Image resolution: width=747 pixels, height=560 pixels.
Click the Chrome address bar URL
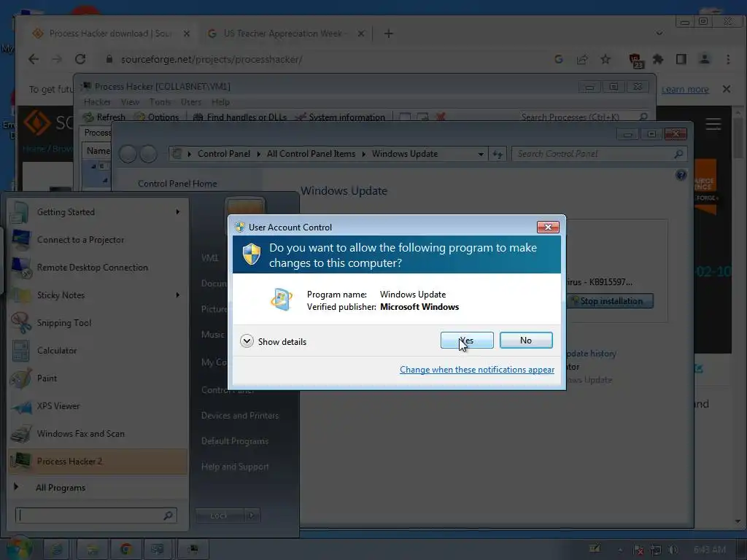(212, 60)
